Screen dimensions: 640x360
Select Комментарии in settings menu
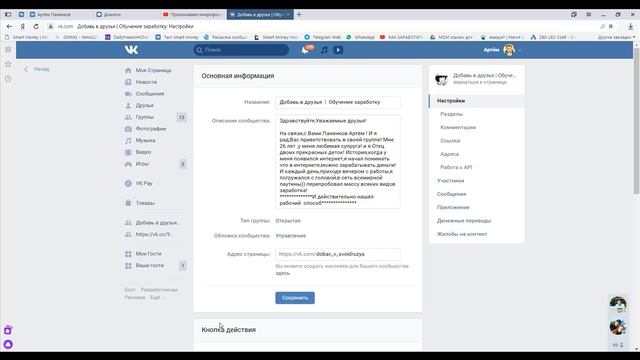point(458,127)
